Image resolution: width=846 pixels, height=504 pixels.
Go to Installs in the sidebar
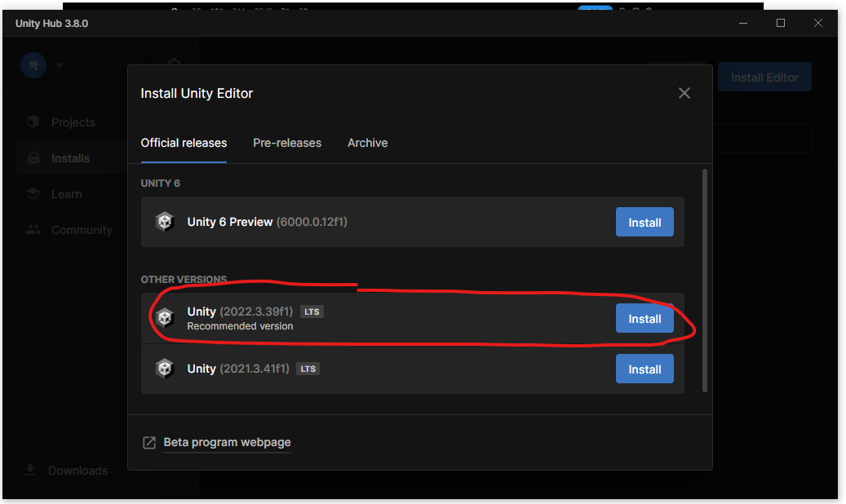(x=70, y=158)
